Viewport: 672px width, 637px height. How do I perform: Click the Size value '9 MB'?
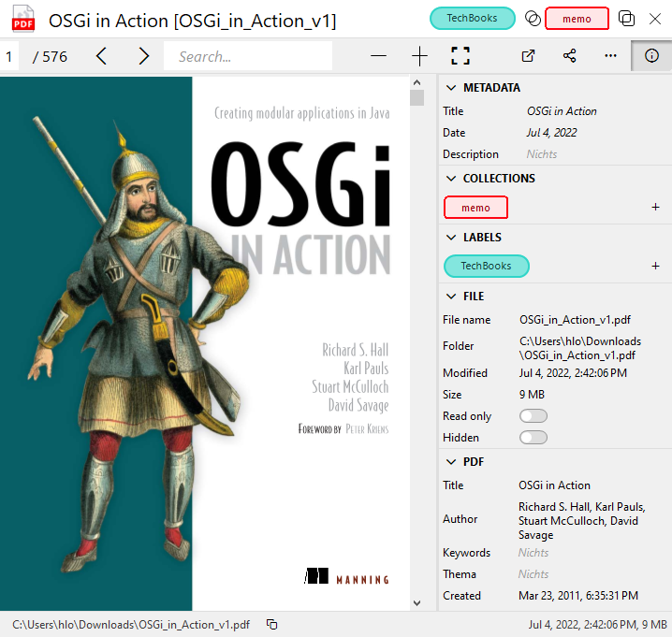point(532,395)
